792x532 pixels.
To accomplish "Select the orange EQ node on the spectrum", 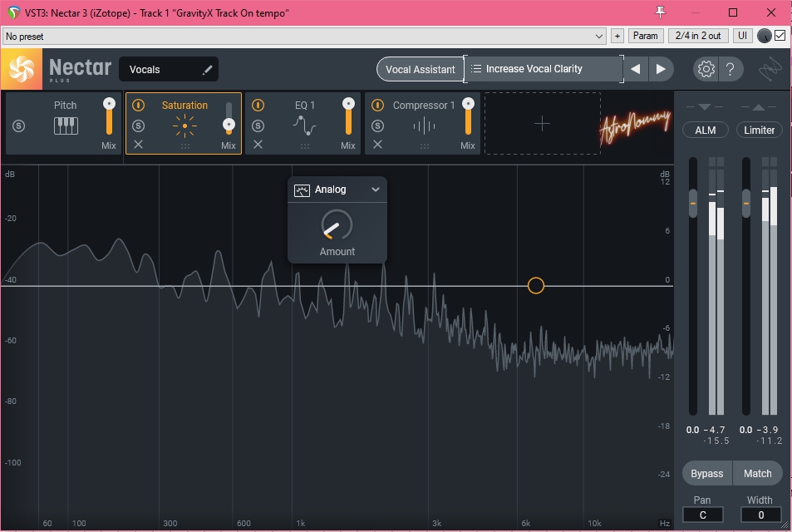I will (x=536, y=286).
